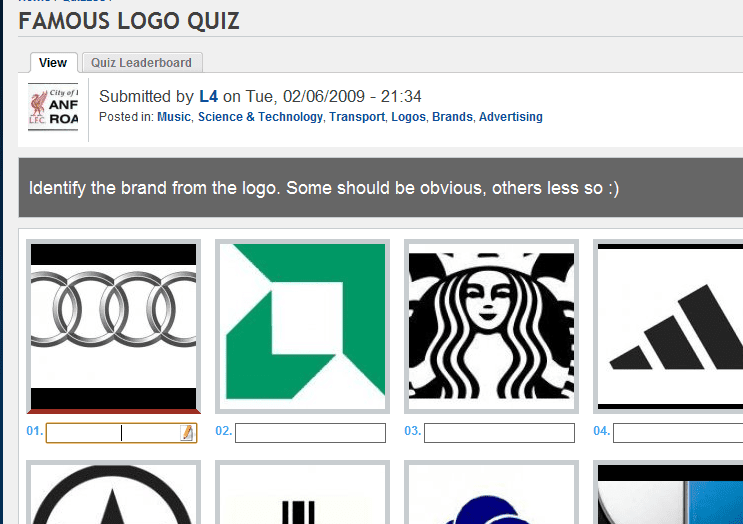
Task: Click the blue and white roundel logo in second row
Action: coord(668,492)
